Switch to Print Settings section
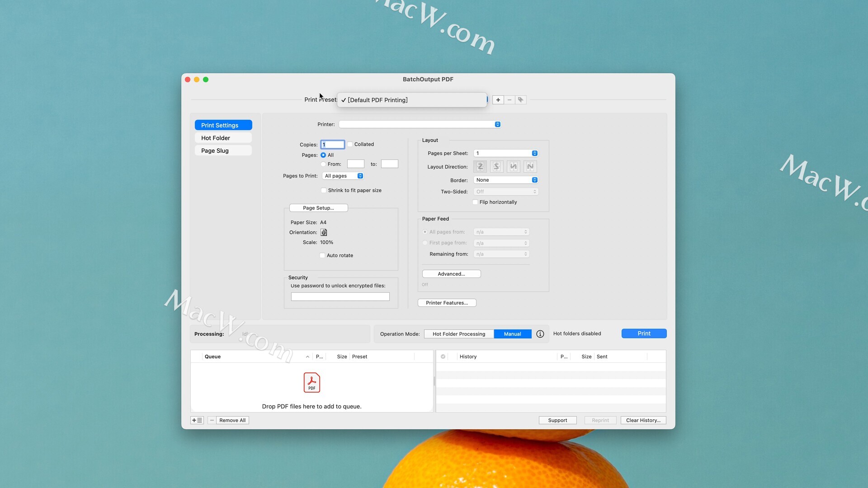The image size is (868, 488). 223,125
